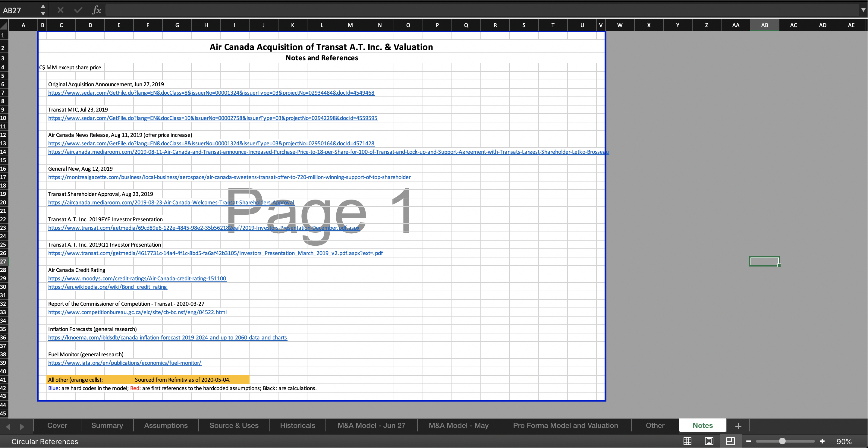Select all cells with the corner triangle
Image resolution: width=868 pixels, height=448 pixels.
[4, 25]
